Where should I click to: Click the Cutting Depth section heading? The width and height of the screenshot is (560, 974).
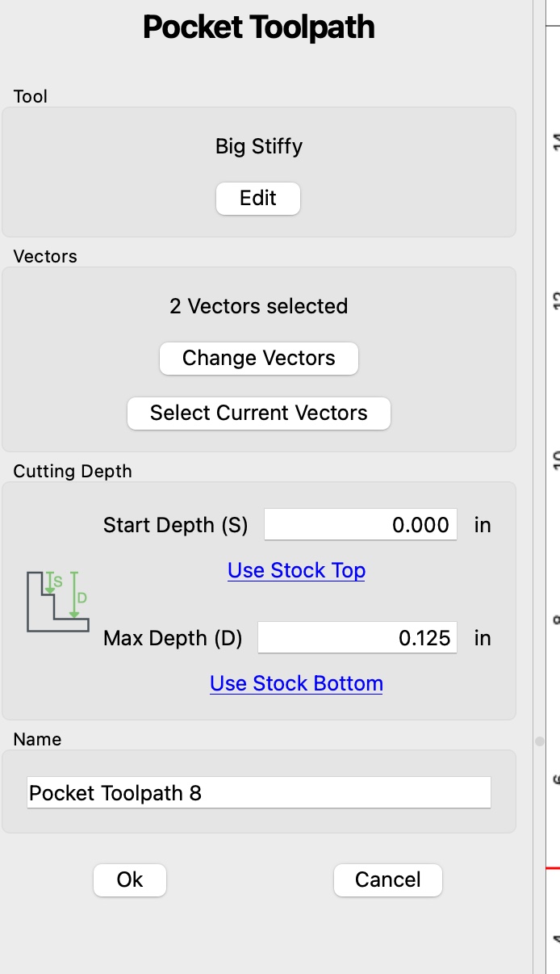click(73, 471)
